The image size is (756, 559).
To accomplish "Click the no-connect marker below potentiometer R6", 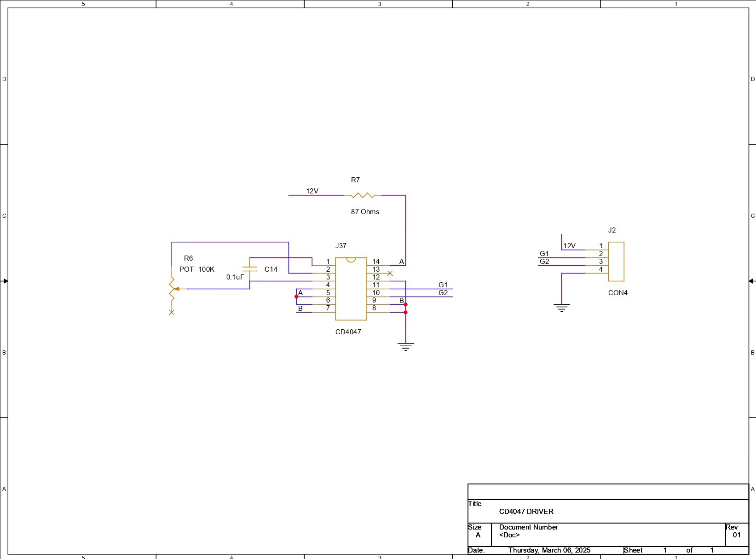I will pos(172,312).
